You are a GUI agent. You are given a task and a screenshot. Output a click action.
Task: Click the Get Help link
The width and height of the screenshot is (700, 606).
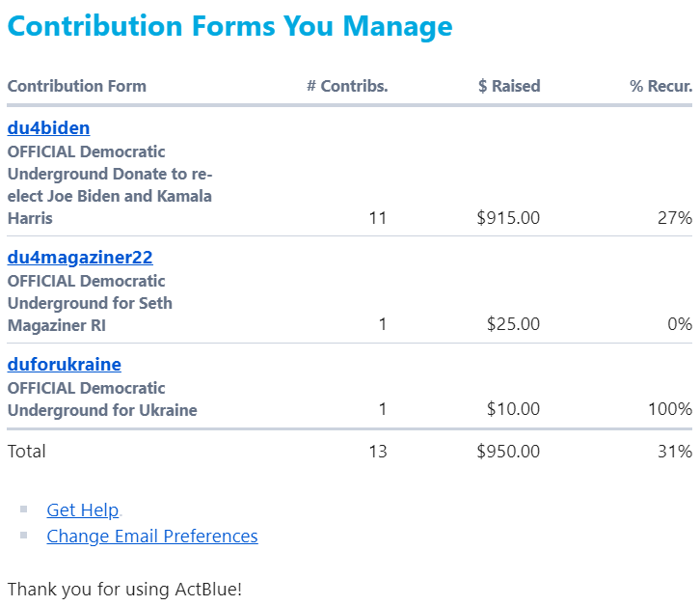click(x=83, y=510)
